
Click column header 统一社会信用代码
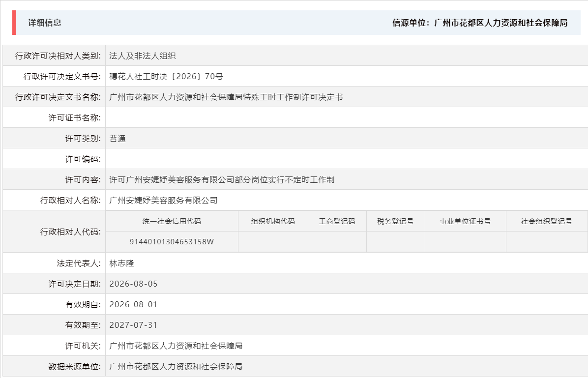[x=172, y=221]
